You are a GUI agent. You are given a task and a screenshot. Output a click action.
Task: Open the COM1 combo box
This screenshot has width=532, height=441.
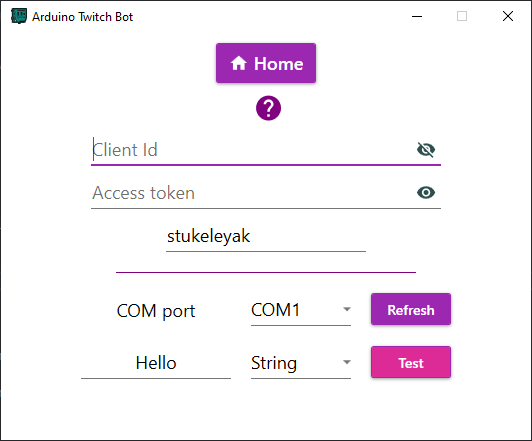301,310
